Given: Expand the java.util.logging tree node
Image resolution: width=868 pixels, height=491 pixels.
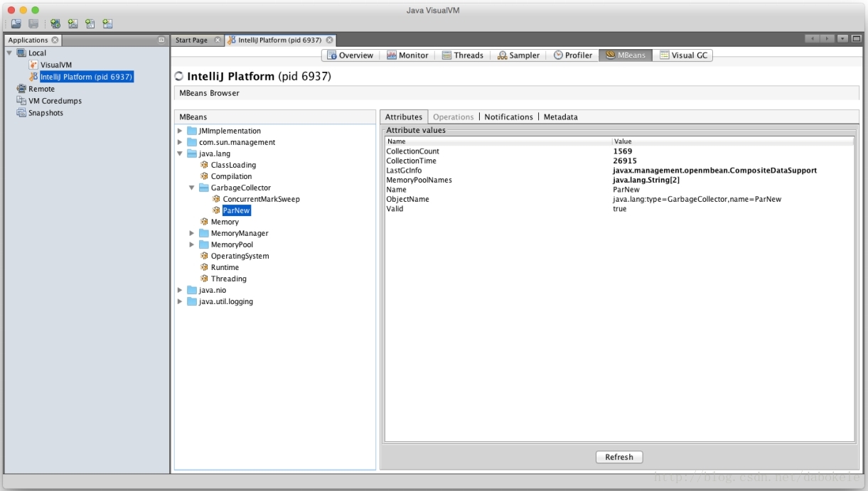Looking at the screenshot, I should coord(180,301).
